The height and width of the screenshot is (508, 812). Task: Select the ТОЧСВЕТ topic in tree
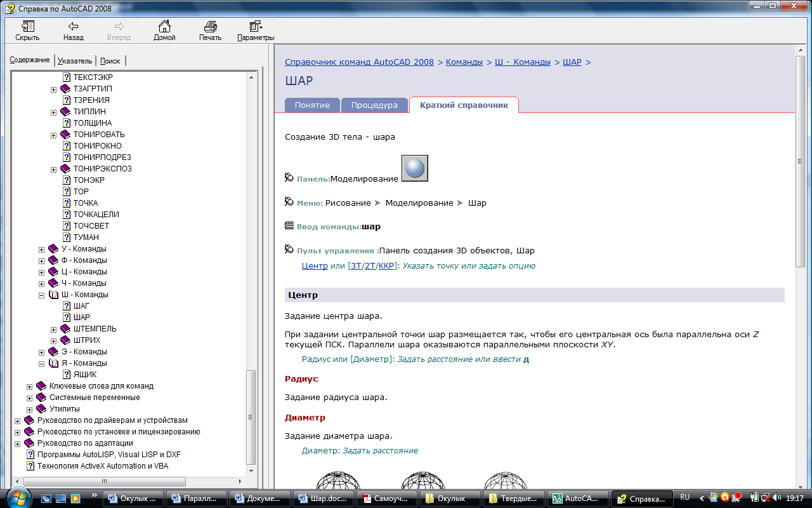(x=91, y=226)
